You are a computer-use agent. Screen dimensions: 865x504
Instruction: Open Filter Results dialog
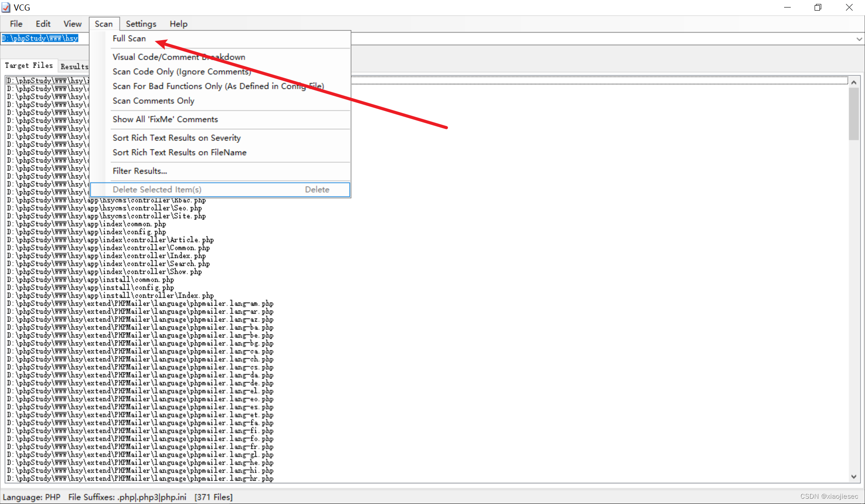140,171
